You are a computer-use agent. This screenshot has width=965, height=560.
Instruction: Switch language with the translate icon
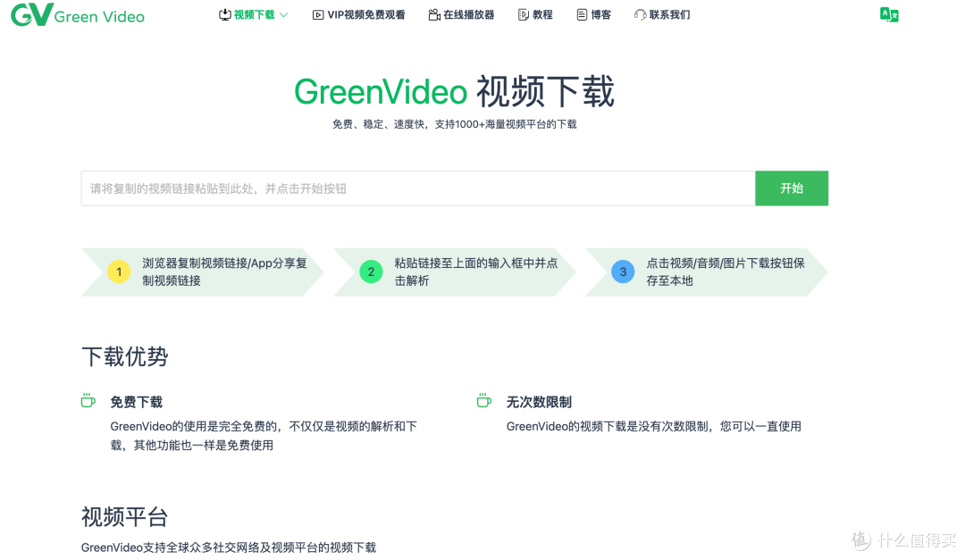tap(889, 15)
